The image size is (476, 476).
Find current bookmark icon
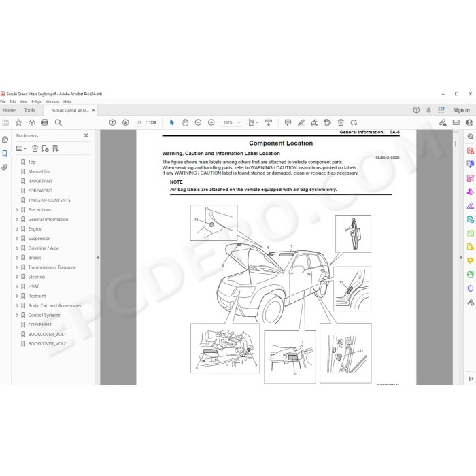click(55, 148)
